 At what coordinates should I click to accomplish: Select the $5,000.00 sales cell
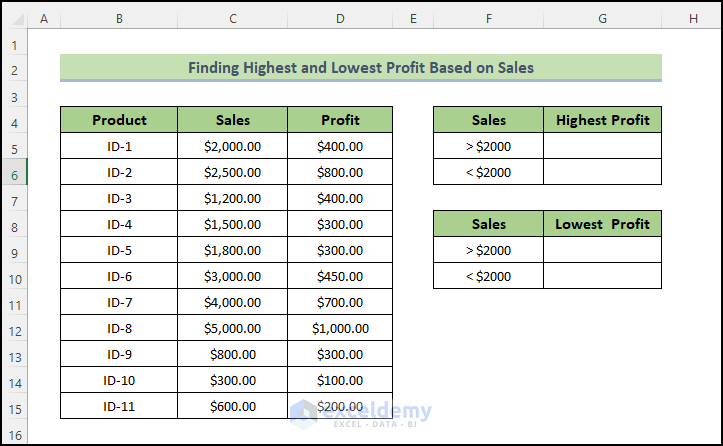point(232,328)
